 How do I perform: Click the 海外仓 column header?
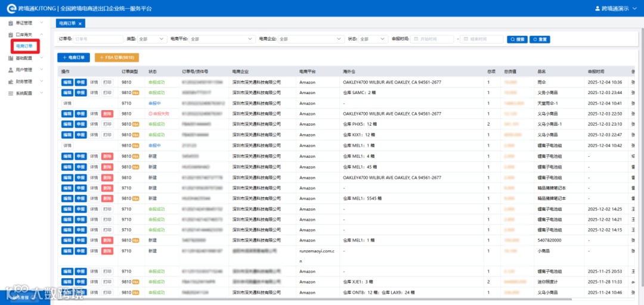point(349,71)
